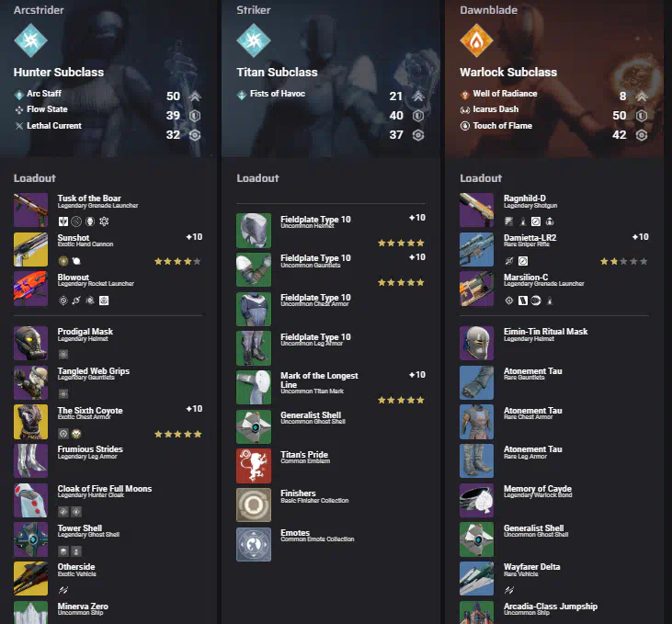Viewport: 672px width, 624px height.
Task: Click the Fists of Havoc ability label
Action: (278, 94)
